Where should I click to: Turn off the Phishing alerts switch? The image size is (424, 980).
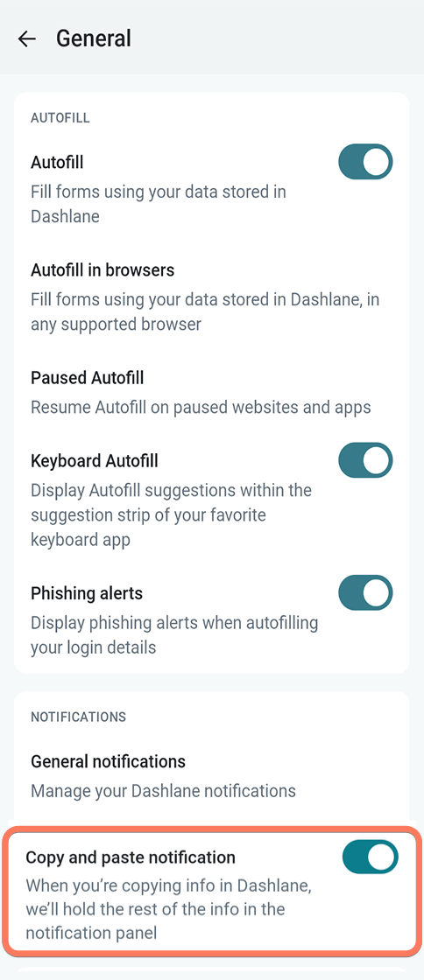(x=365, y=592)
